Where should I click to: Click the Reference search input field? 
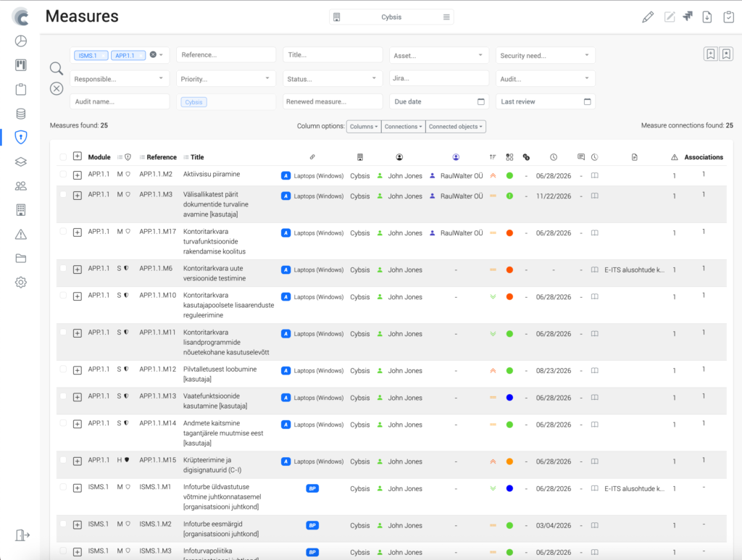(226, 55)
